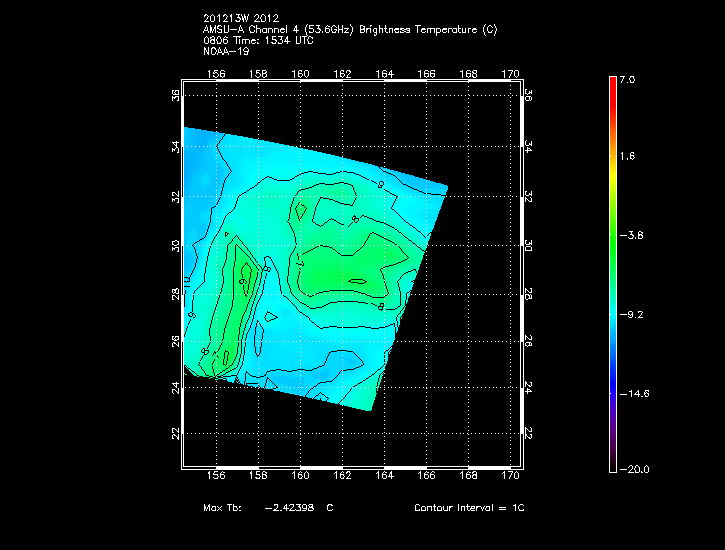
Task: Click the -20.0 label at color bar bottom
Action: tap(634, 470)
